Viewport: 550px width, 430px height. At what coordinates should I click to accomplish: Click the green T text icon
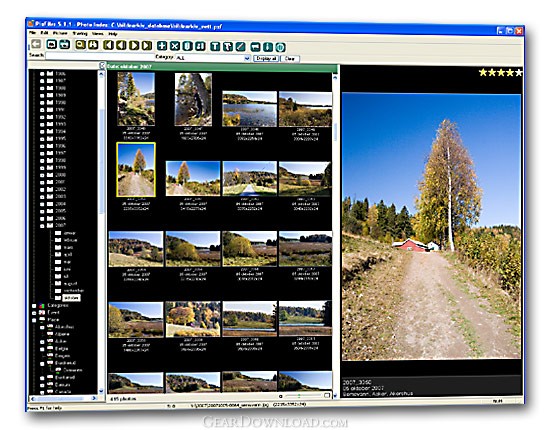[x=215, y=46]
